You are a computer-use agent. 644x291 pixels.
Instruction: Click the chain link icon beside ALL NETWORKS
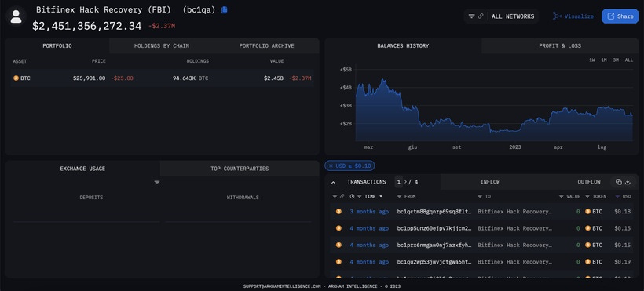tap(481, 16)
